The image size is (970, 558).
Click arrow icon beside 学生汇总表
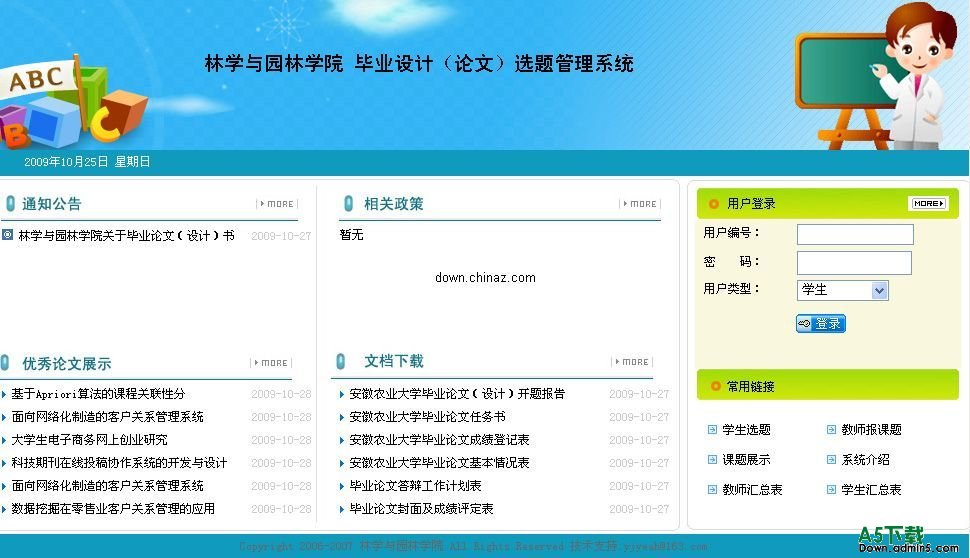pos(831,489)
